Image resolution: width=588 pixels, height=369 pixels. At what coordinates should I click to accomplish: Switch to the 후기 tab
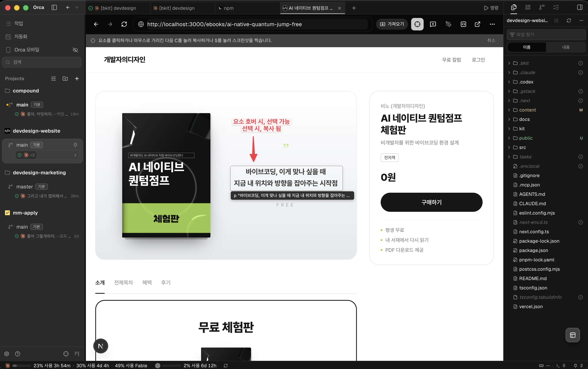pos(166,282)
